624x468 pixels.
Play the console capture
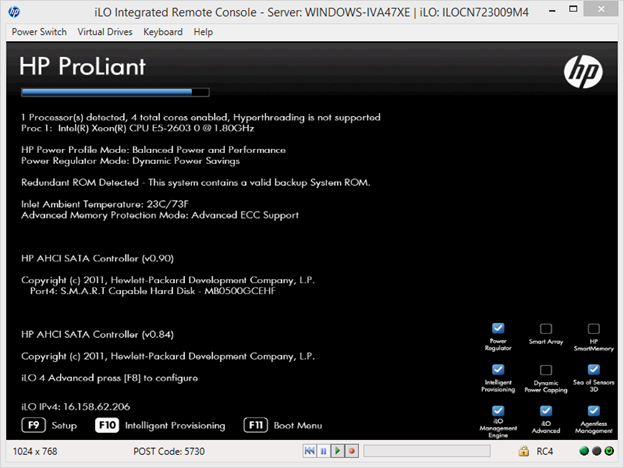tap(337, 451)
